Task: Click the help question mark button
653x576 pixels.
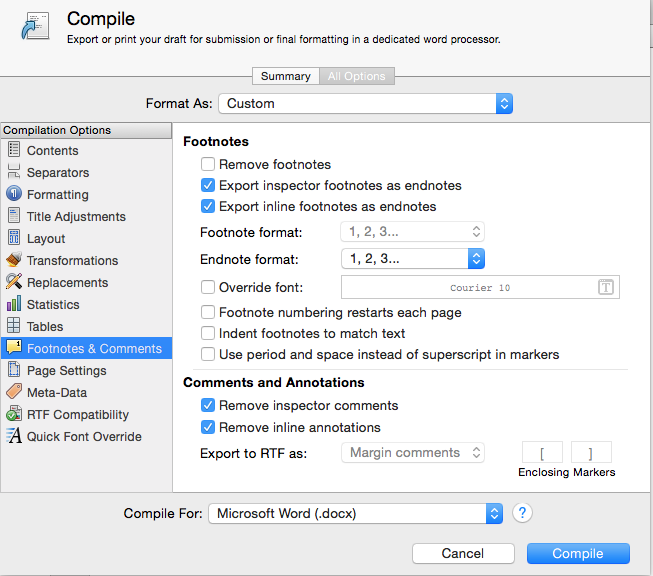Action: [521, 513]
